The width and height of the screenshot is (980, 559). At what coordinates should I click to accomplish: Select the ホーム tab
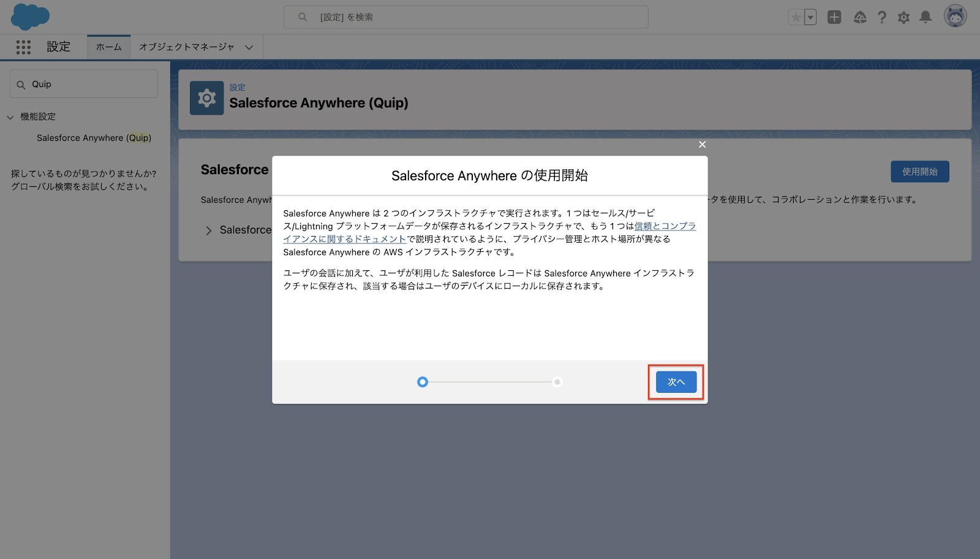pyautogui.click(x=109, y=47)
